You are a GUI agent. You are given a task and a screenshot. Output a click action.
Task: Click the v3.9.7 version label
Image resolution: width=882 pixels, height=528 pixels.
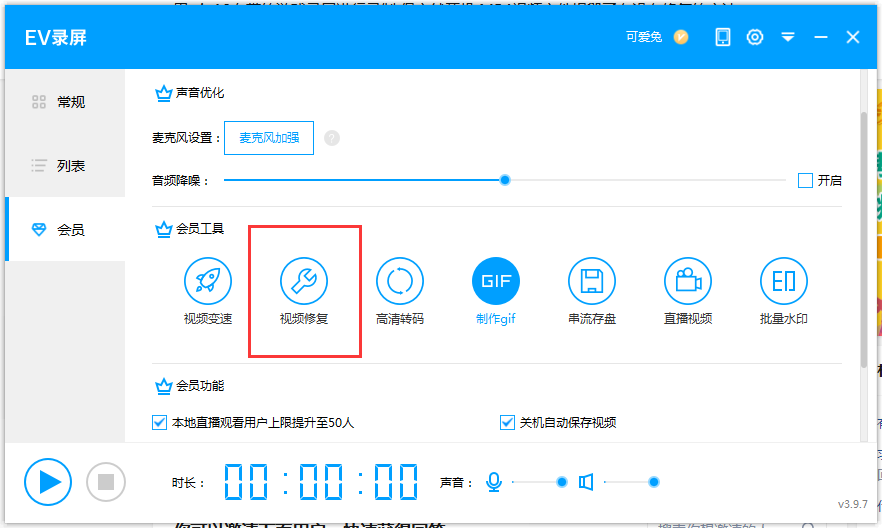pyautogui.click(x=853, y=504)
